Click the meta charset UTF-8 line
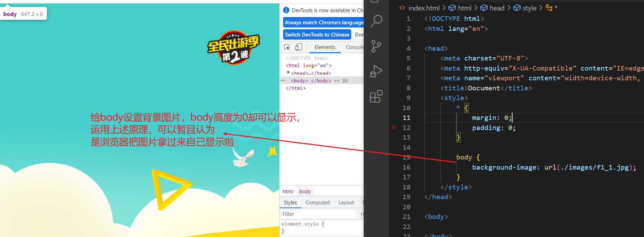 pos(484,58)
